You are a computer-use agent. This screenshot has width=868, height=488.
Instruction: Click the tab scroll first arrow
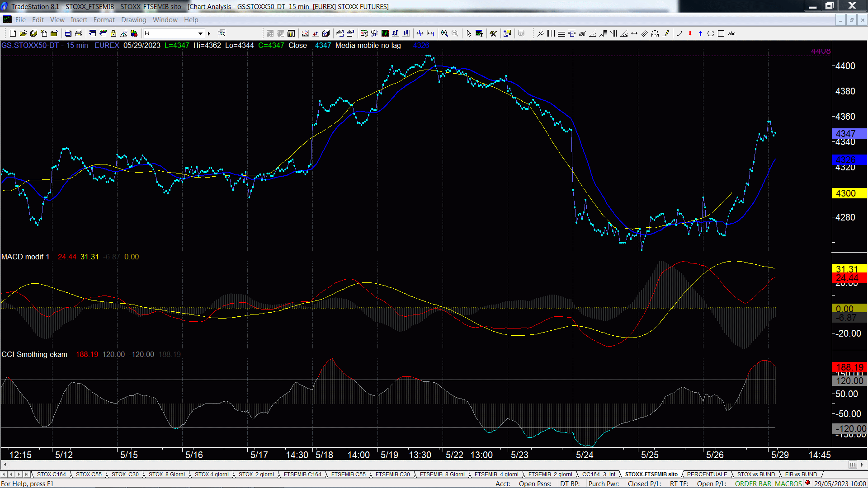(4, 474)
